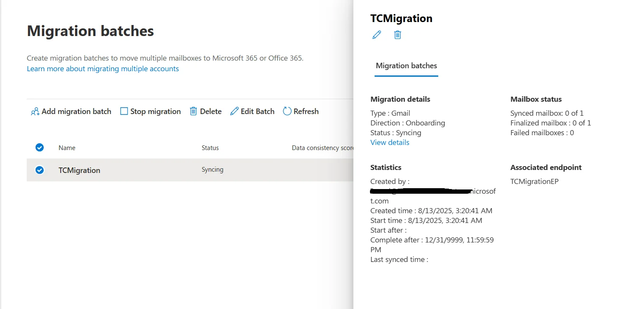Select the TCMigration batch name in row

(79, 170)
